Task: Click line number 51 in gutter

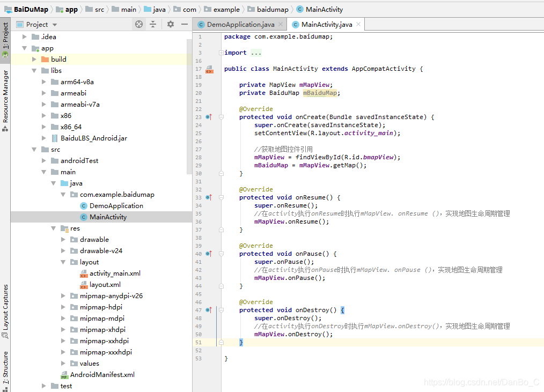Action: (x=198, y=342)
